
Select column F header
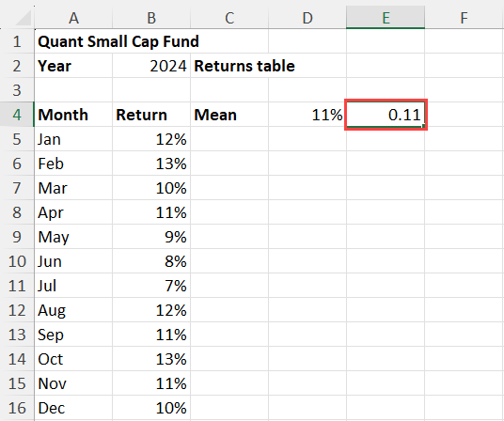(465, 18)
